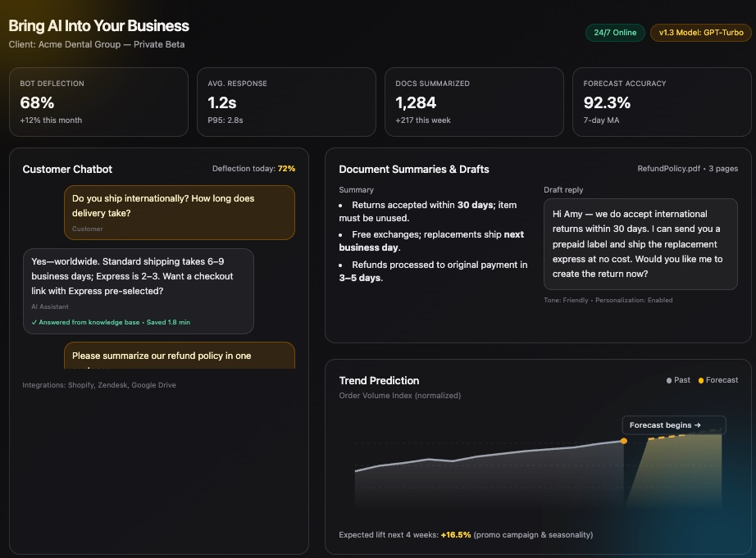Open the Avg. Response stat card
This screenshot has width=756, height=558.
click(286, 102)
